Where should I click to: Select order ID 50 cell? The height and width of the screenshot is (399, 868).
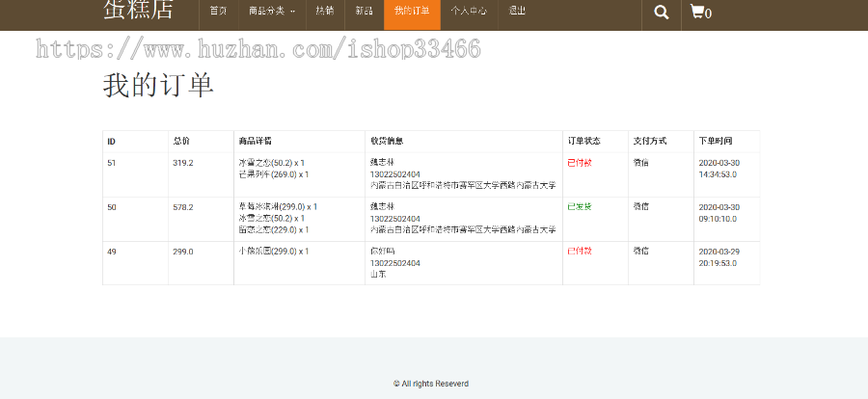(112, 207)
